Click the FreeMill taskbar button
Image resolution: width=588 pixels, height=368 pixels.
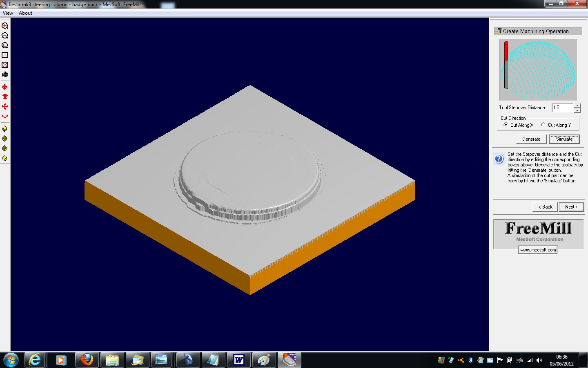click(x=290, y=360)
